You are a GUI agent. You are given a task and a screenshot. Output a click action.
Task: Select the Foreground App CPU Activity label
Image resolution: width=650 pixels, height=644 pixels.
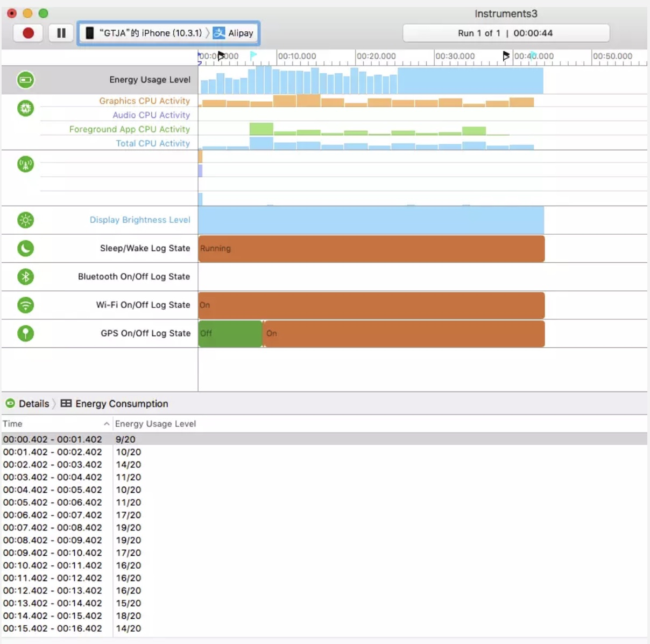[x=130, y=129]
